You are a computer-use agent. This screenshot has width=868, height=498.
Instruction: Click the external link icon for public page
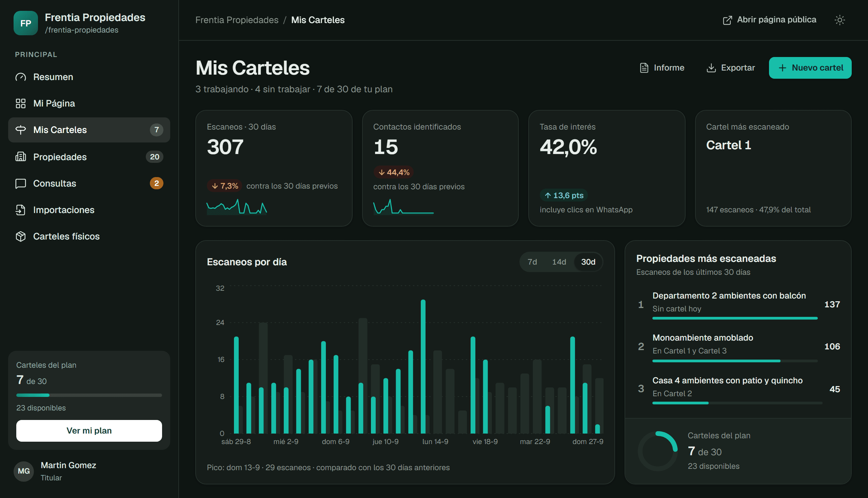(x=727, y=20)
